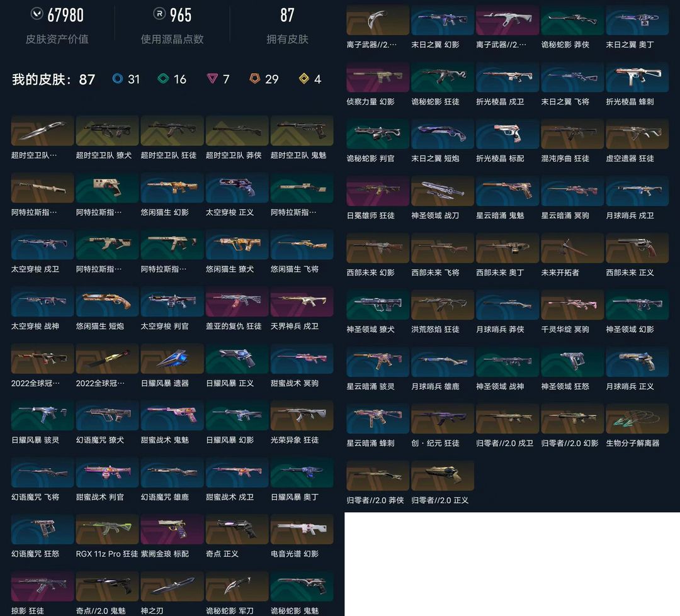Screen dimensions: 680x616
Task: Select the green diamond tier icon (16)
Action: [163, 79]
